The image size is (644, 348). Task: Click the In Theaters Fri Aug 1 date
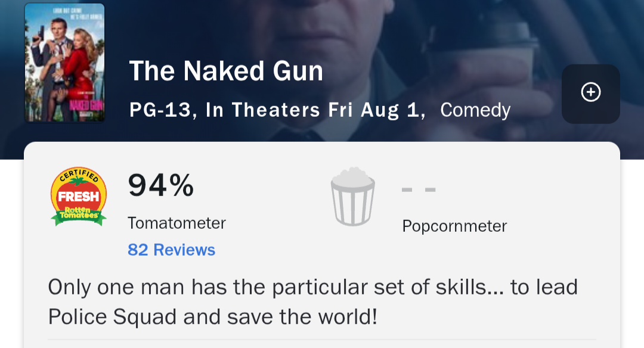pyautogui.click(x=315, y=110)
